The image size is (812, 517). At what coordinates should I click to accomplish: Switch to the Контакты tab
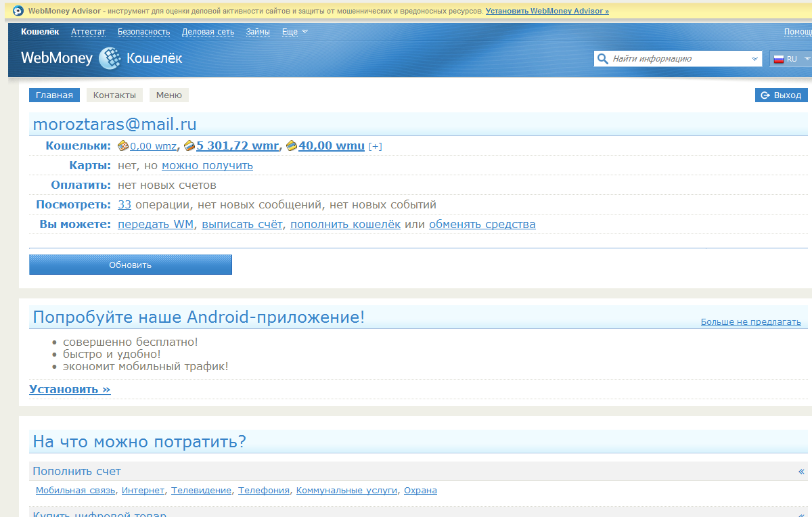coord(114,95)
